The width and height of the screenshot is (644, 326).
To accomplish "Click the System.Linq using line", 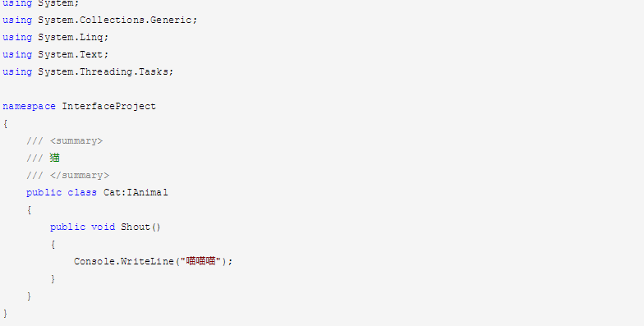I will 56,38.
